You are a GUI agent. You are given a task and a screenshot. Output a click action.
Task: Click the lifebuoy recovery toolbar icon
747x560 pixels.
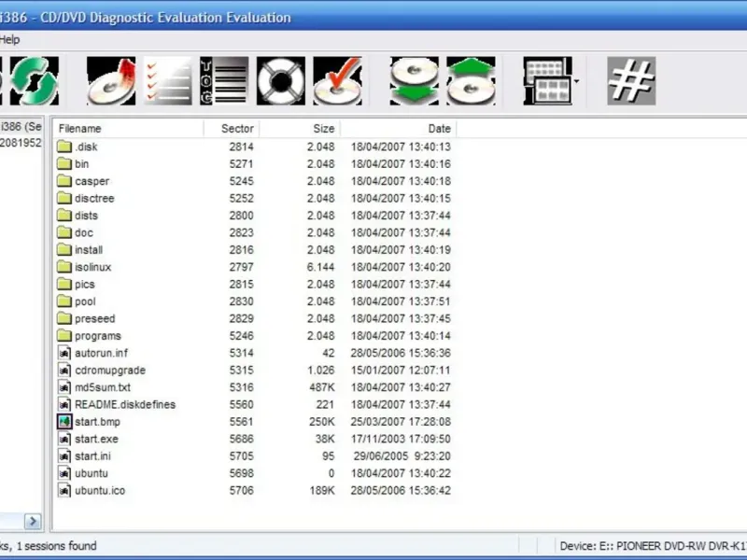point(281,81)
